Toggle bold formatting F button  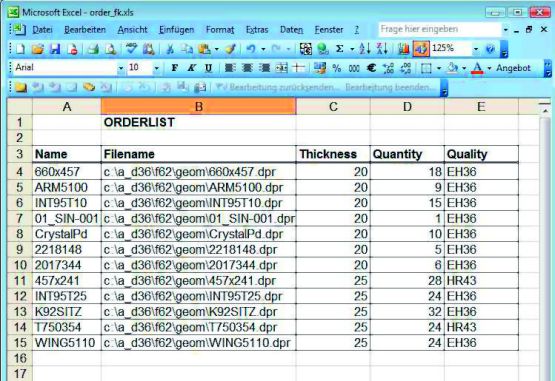coord(174,68)
